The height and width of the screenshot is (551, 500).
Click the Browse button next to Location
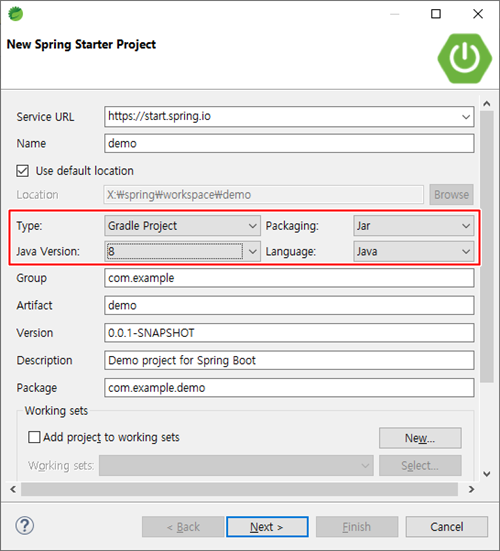[x=451, y=195]
